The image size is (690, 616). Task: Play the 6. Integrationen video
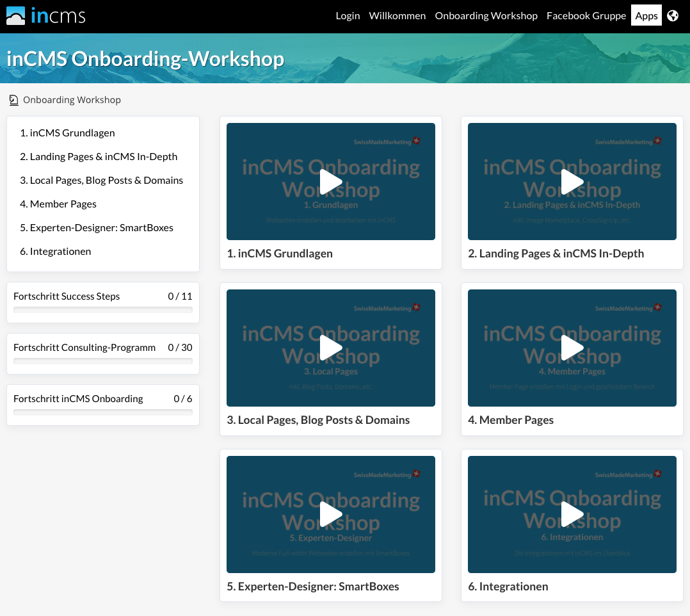(572, 514)
